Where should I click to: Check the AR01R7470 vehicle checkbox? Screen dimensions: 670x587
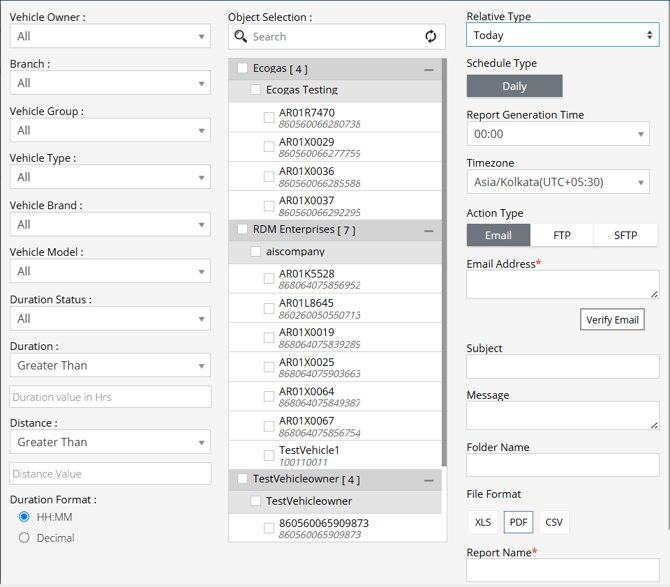pyautogui.click(x=269, y=118)
